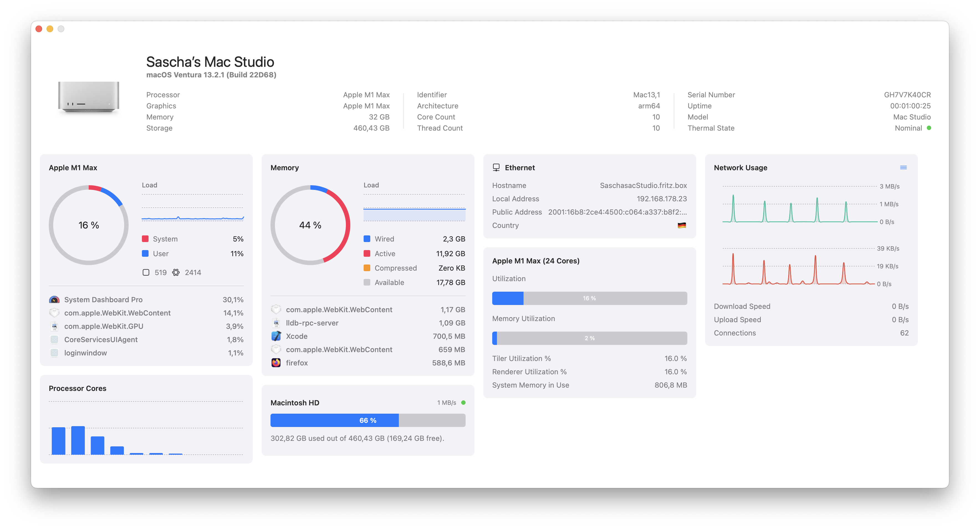Click the Hostname SaschasacStudio.fritz.box value
The height and width of the screenshot is (529, 980).
click(x=643, y=185)
